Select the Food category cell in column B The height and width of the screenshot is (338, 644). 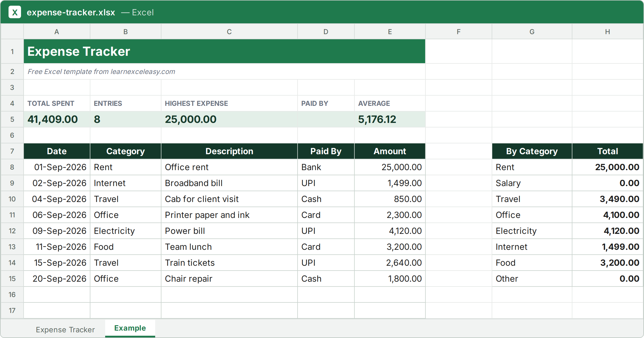[x=126, y=247]
